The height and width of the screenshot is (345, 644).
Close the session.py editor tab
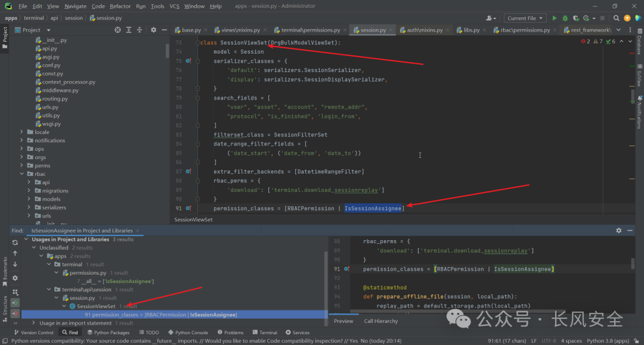pyautogui.click(x=391, y=30)
